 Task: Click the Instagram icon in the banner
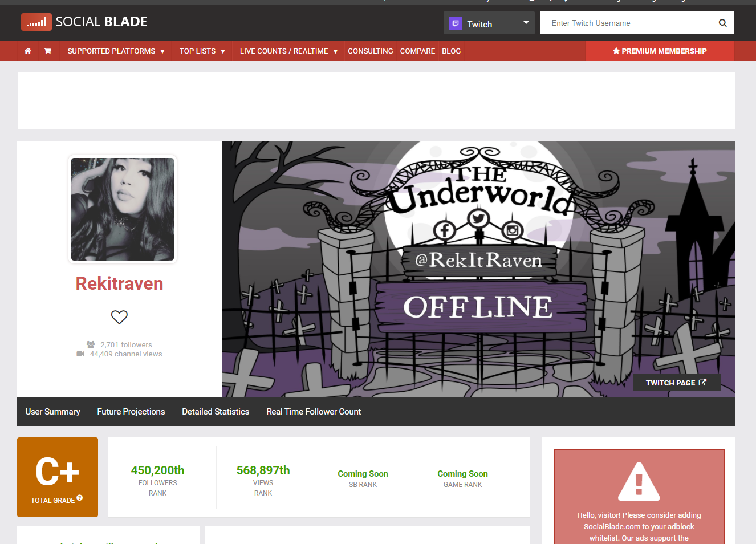click(513, 230)
